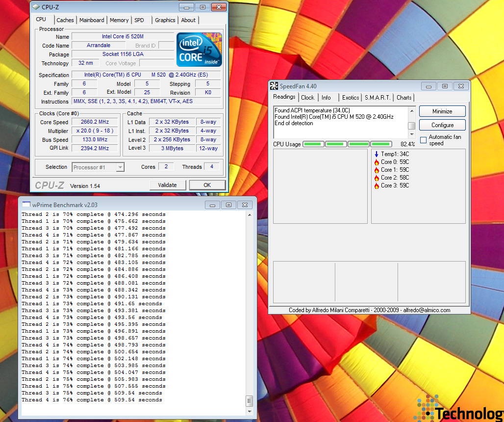The image size is (504, 422).
Task: Click the Cores count value 2
Action: pos(166,167)
